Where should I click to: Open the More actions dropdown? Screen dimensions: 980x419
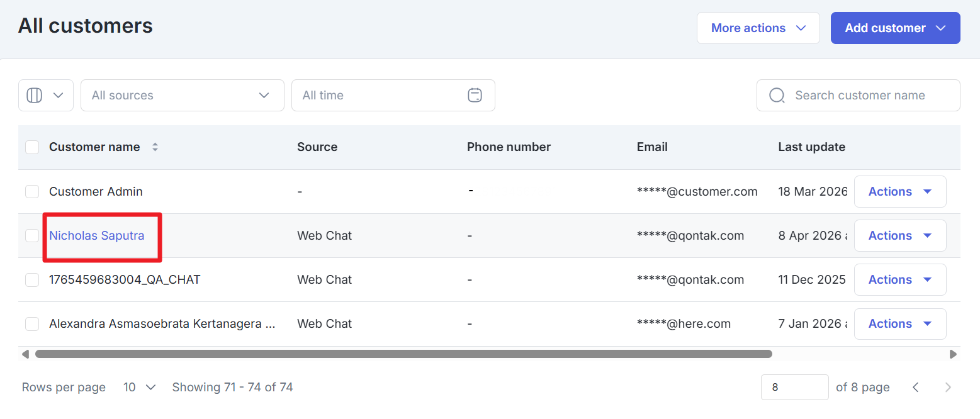click(x=758, y=28)
